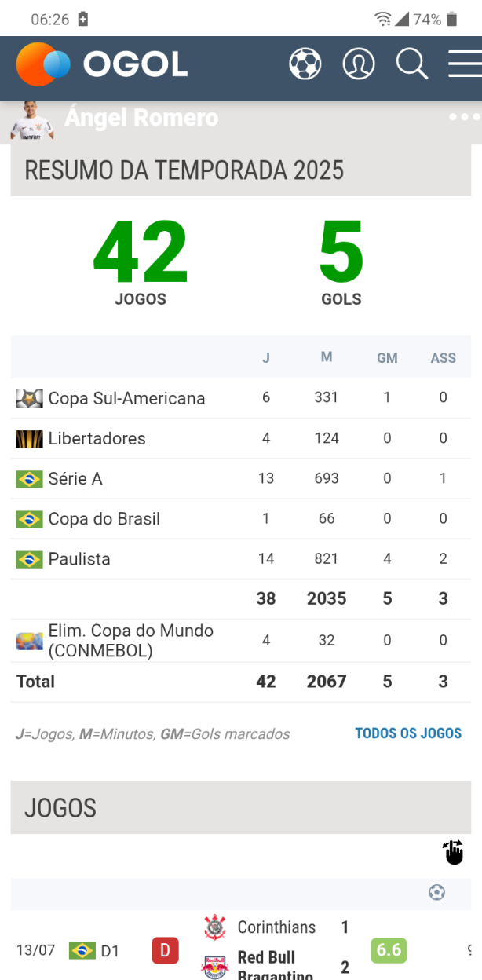482x980 pixels.
Task: Open Elim. Copa do Mundo (CONMEBOL)
Action: coord(130,641)
